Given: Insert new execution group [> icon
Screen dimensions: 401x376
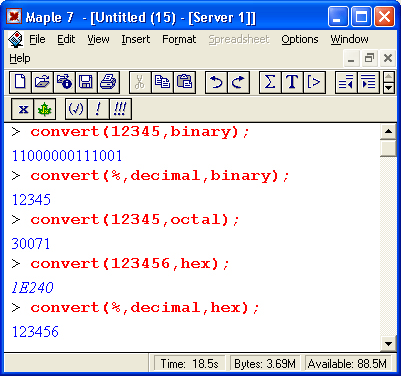Looking at the screenshot, I should click(x=314, y=82).
